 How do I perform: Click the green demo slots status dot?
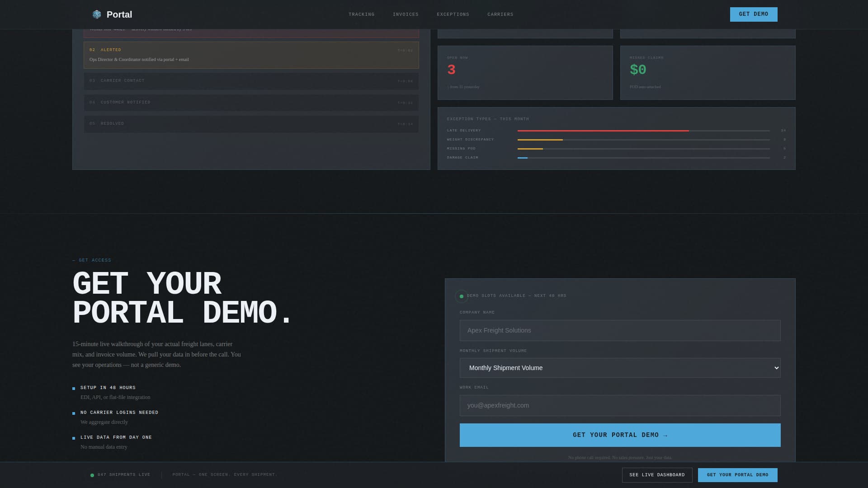(461, 296)
